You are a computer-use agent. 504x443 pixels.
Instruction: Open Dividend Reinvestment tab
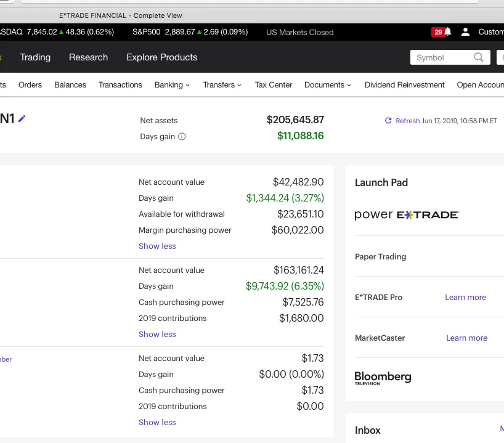coord(404,85)
